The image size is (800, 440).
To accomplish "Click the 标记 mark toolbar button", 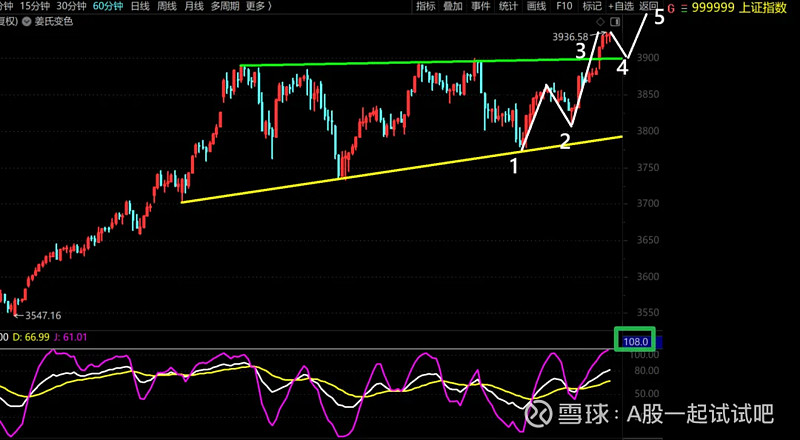I will 592,6.
